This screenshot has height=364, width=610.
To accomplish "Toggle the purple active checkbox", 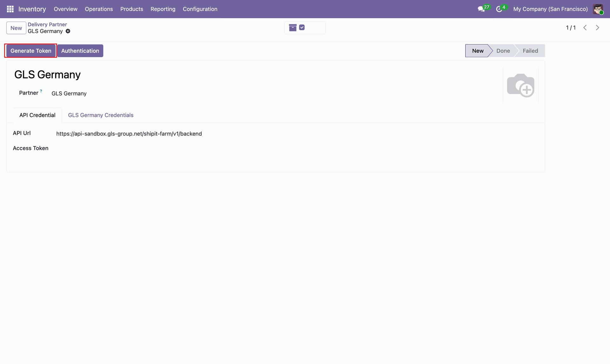I will coord(302,28).
